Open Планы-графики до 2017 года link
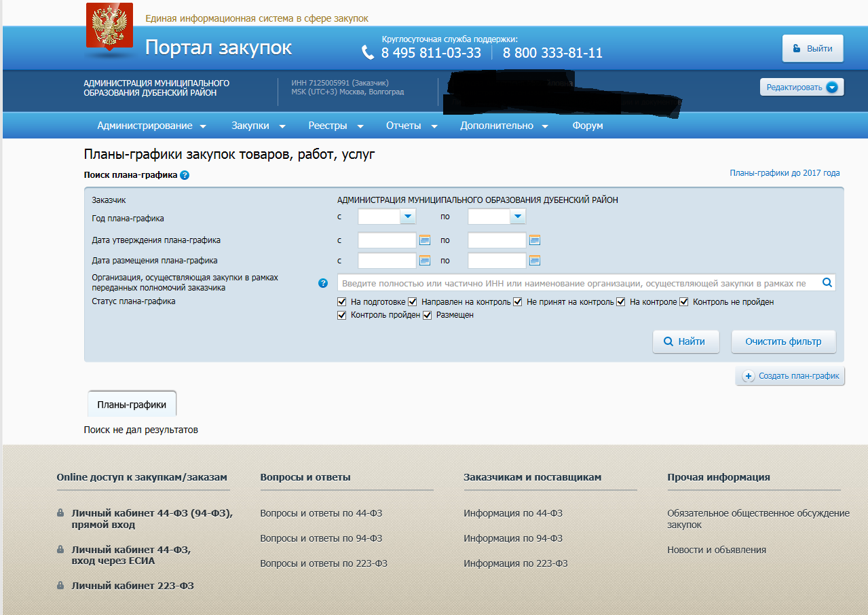Image resolution: width=868 pixels, height=615 pixels. coord(785,173)
